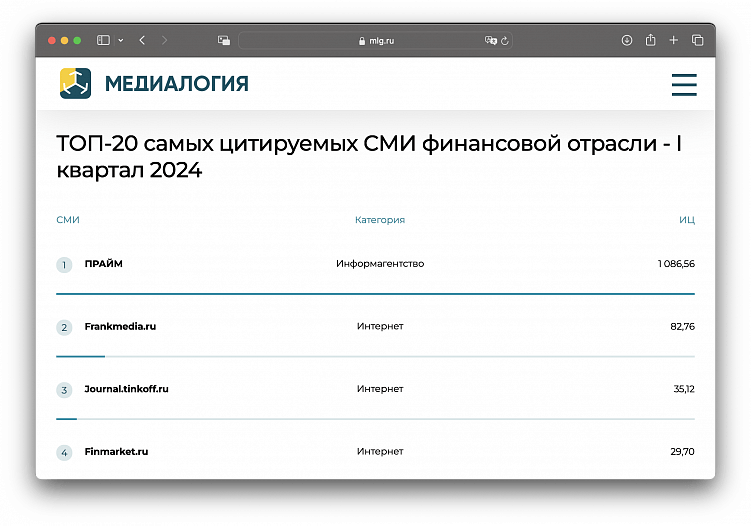Click rank badge 4 beside Finmarket.ru
This screenshot has height=526, width=751.
point(64,453)
